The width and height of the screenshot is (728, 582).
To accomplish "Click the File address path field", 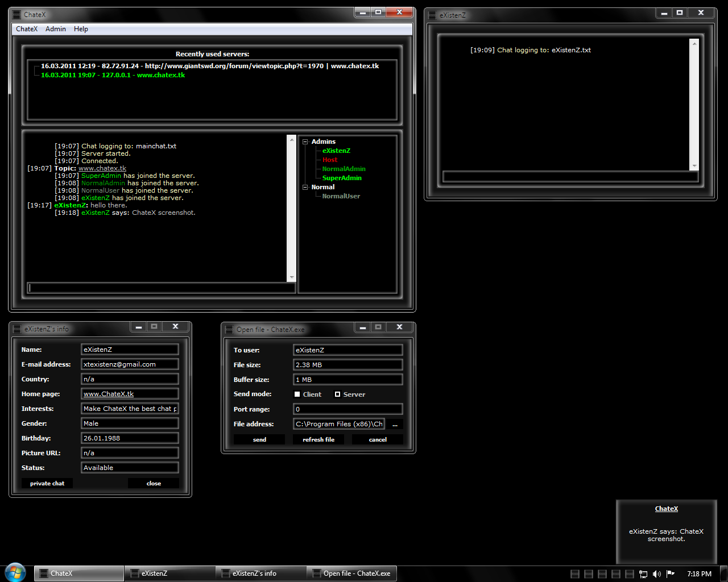I will click(x=339, y=424).
